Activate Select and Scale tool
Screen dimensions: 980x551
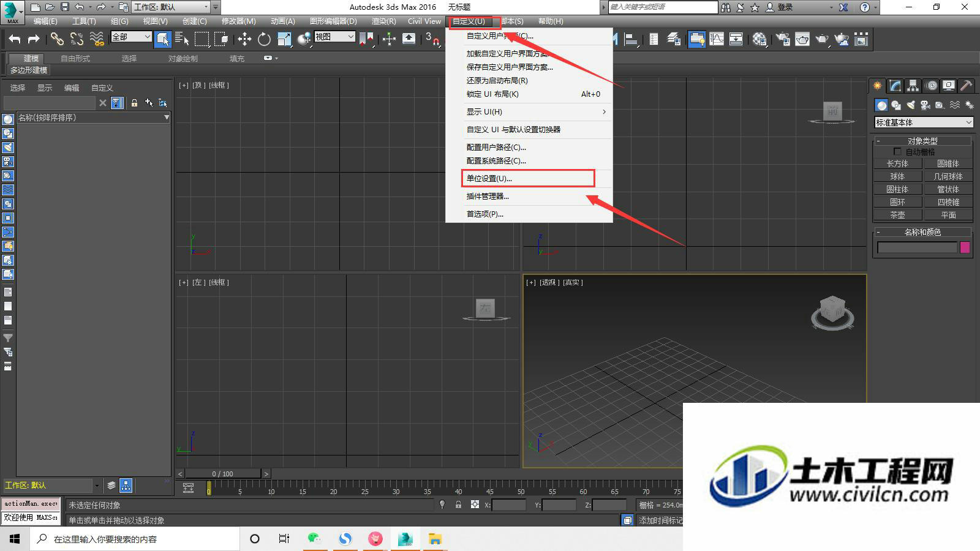(x=284, y=39)
